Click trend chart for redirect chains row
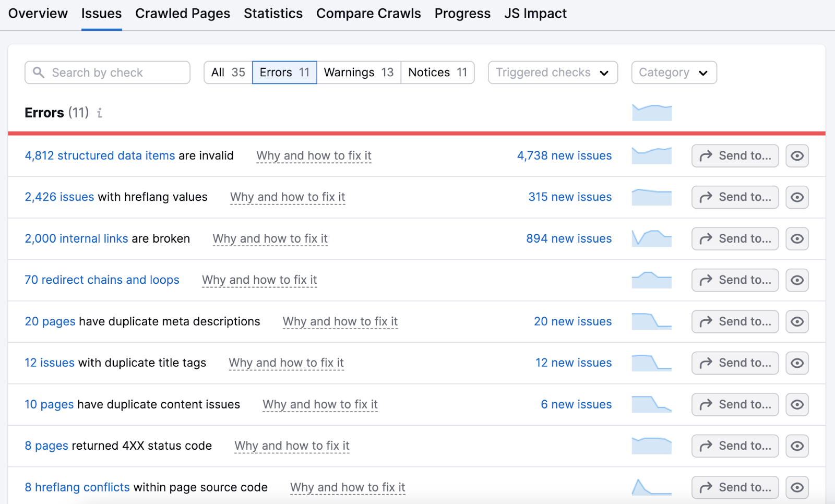 (x=651, y=280)
